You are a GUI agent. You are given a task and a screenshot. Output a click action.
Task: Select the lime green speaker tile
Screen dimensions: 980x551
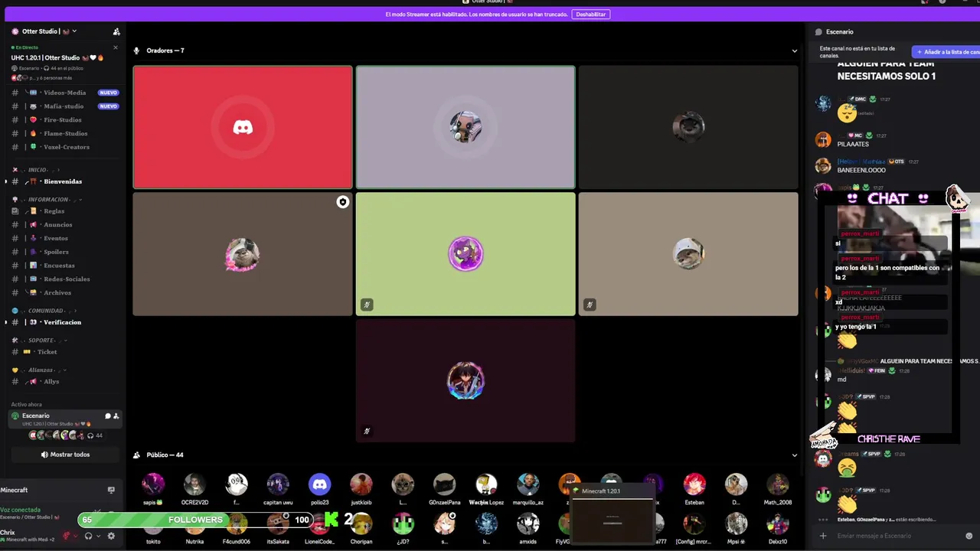[465, 254]
